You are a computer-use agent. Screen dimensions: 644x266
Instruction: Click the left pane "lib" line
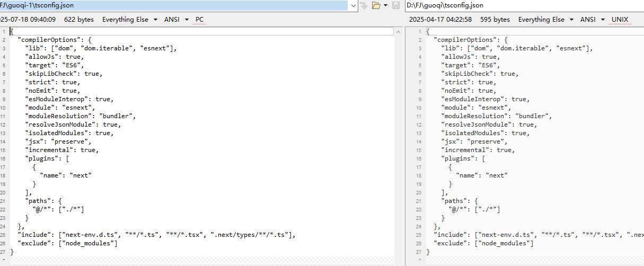click(101, 48)
